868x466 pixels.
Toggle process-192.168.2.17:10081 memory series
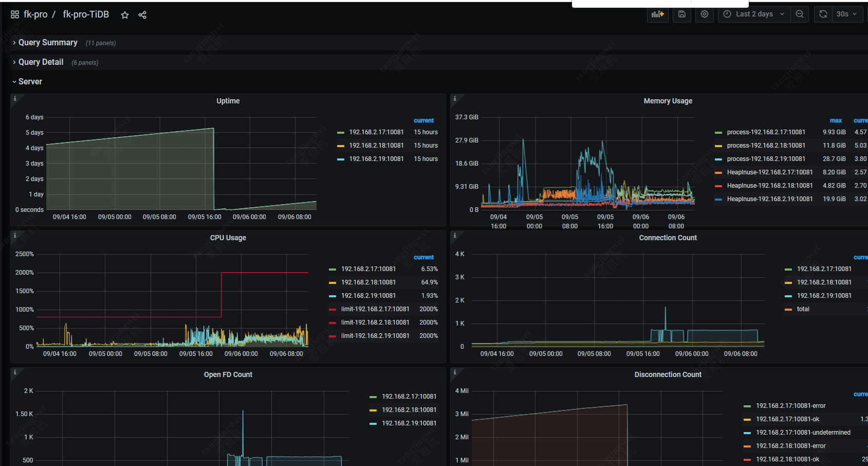point(766,132)
